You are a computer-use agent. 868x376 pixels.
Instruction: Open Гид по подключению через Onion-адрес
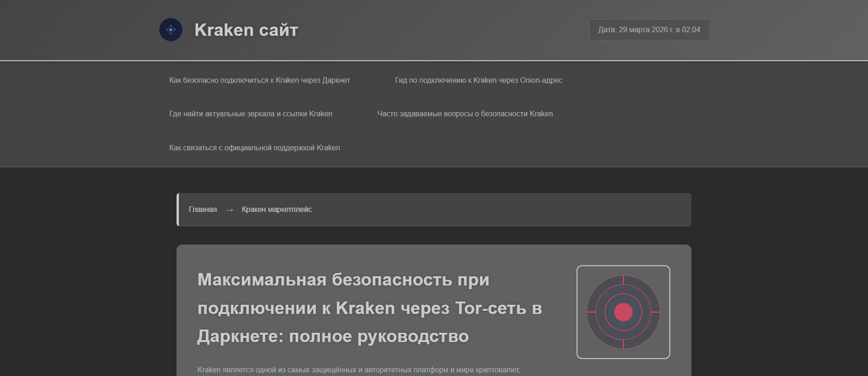pos(479,80)
